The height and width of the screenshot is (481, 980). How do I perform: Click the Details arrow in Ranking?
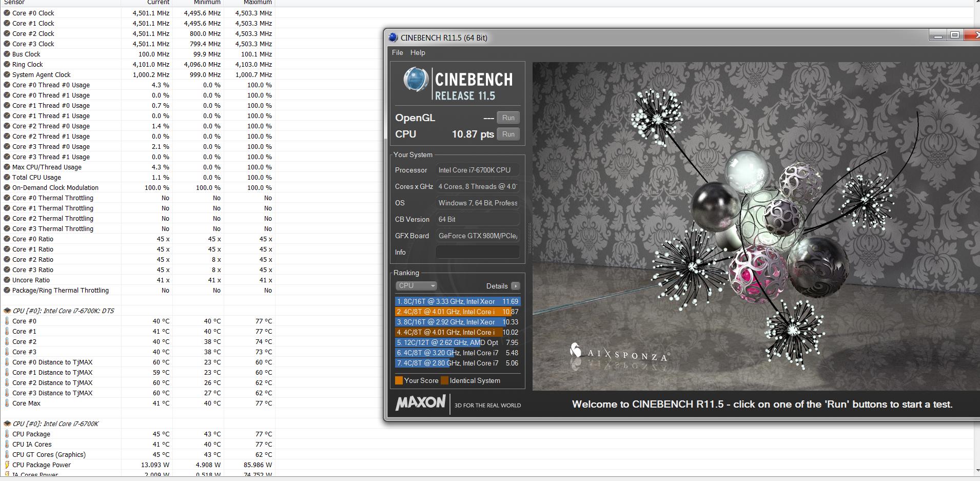point(515,286)
